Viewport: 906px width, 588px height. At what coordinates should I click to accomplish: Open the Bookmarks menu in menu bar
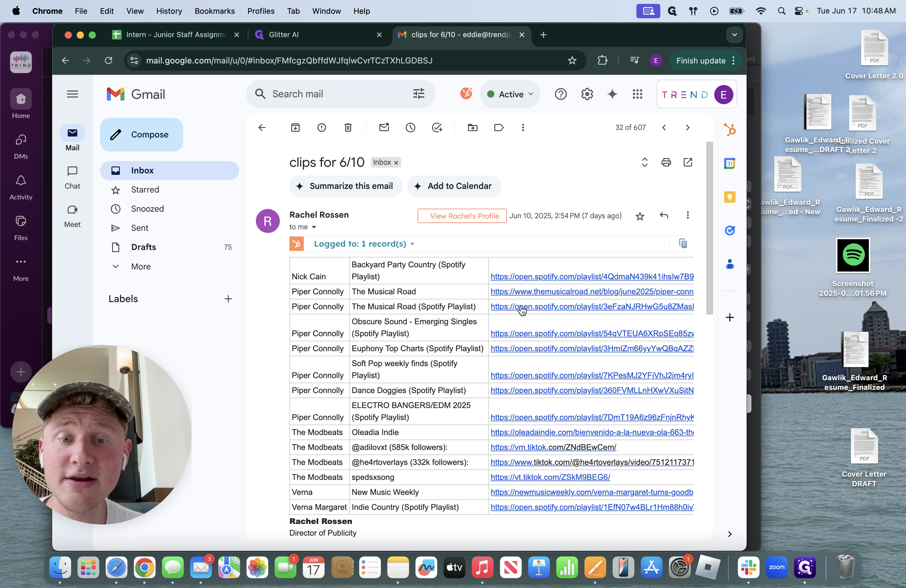click(214, 11)
